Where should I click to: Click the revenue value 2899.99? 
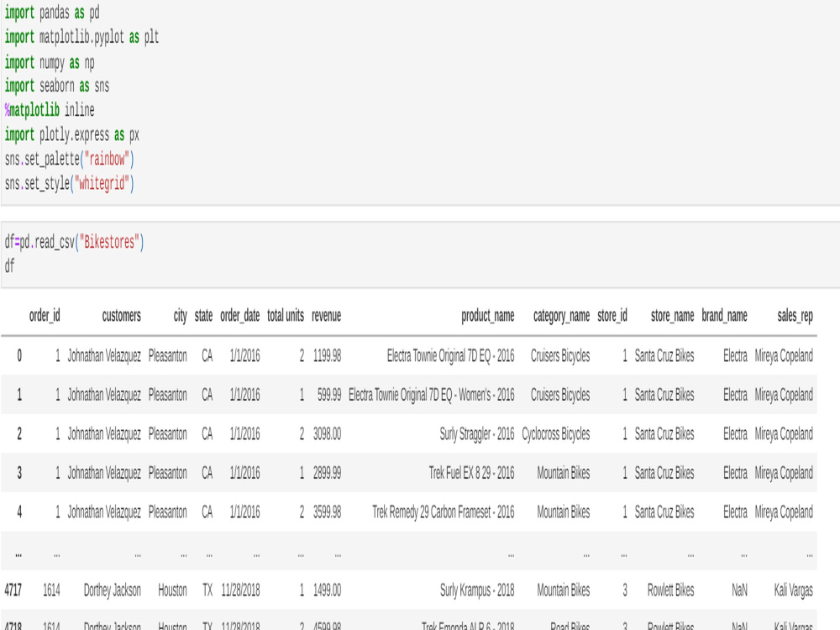328,473
